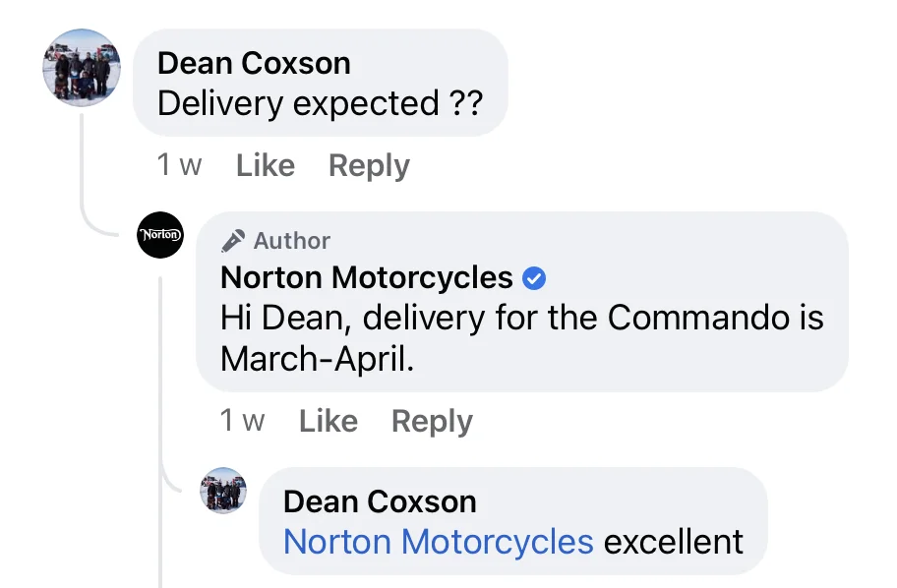Click Dean Coxson's name in the nested reply
The height and width of the screenshot is (588, 897).
(380, 501)
